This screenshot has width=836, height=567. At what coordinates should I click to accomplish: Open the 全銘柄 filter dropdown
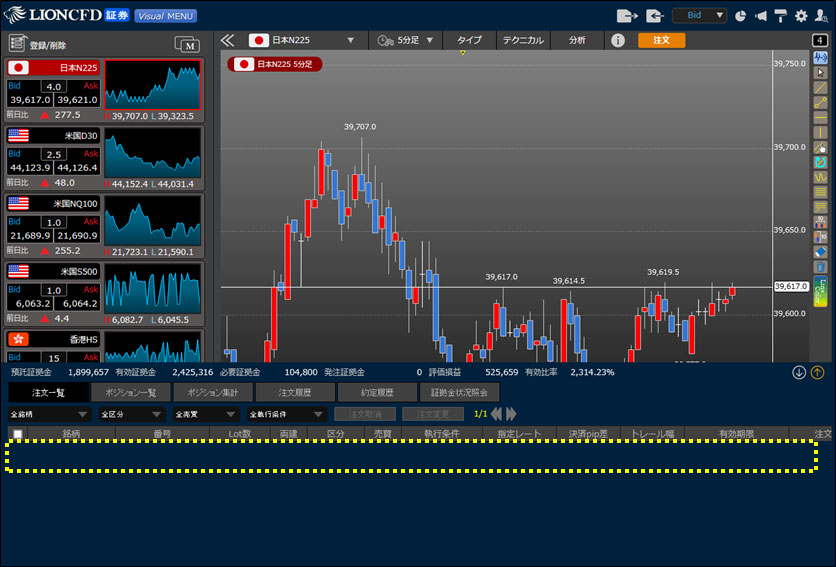pos(49,414)
